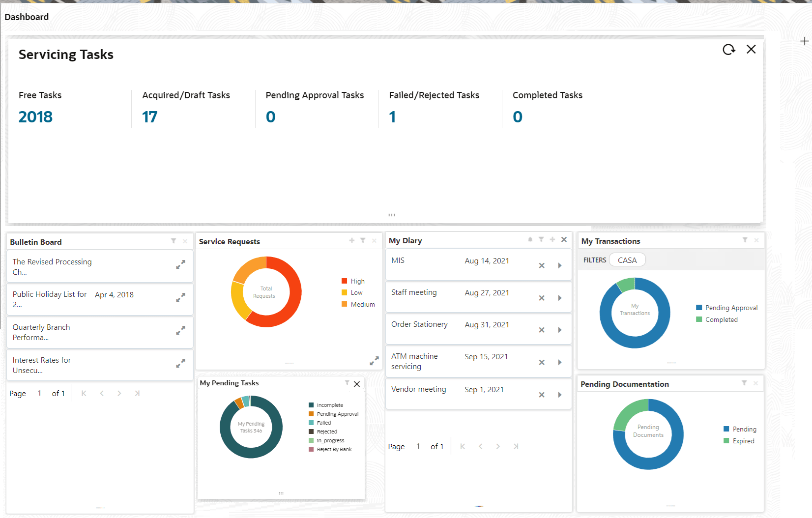Click the add widget plus icon
The height and width of the screenshot is (518, 812).
point(804,41)
